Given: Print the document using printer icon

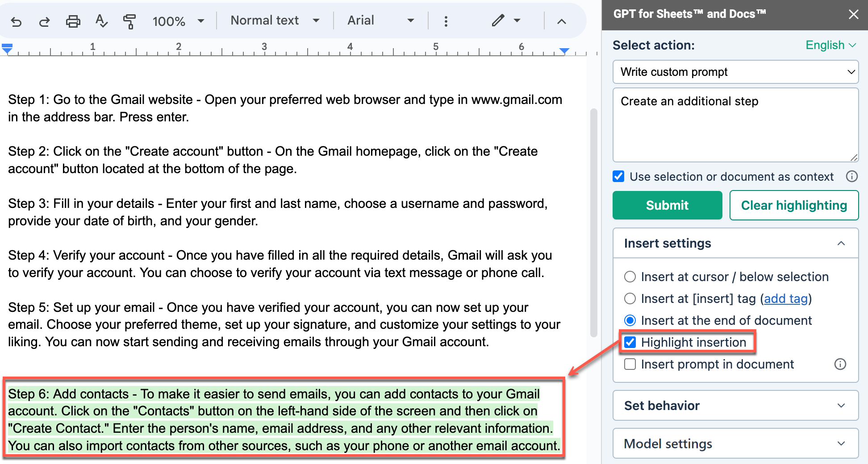Looking at the screenshot, I should coord(73,21).
